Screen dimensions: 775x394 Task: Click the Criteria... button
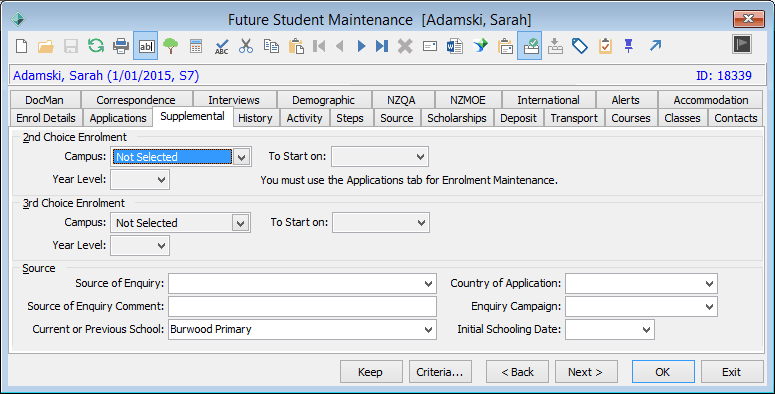tap(440, 372)
